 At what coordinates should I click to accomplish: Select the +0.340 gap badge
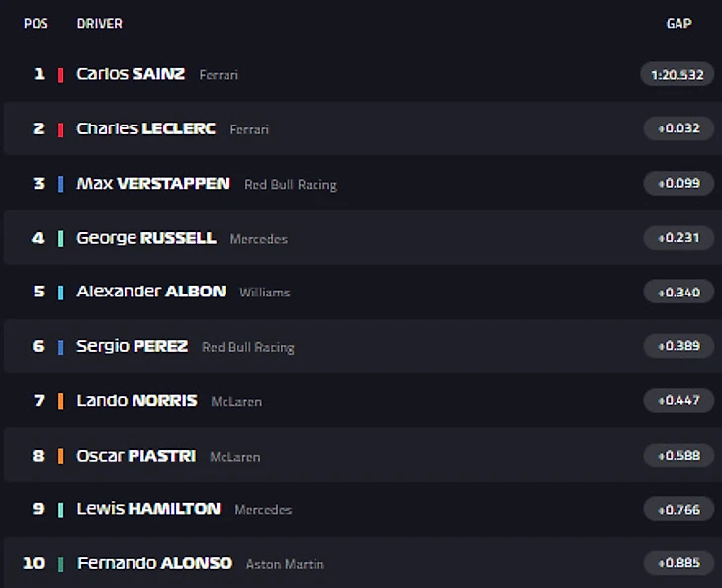pyautogui.click(x=678, y=292)
